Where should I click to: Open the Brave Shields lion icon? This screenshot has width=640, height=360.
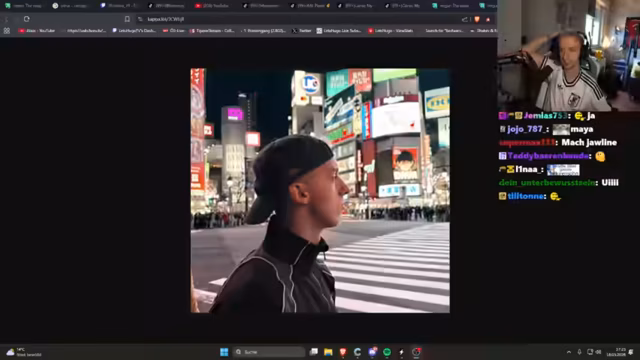[477, 19]
